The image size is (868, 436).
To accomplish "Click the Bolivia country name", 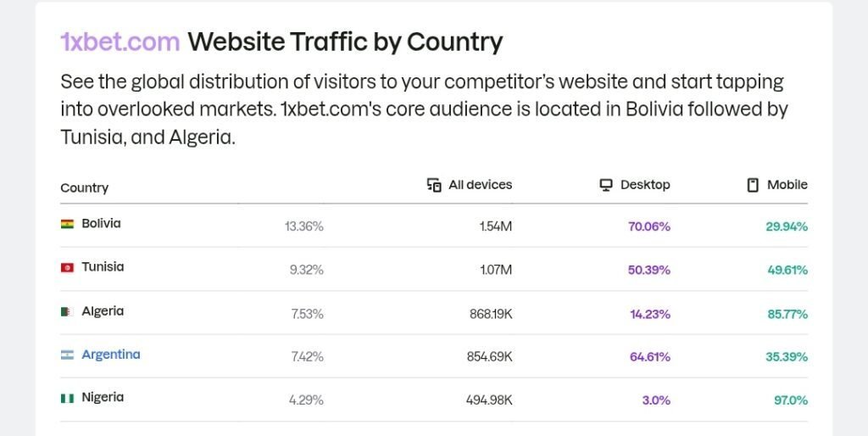I will (102, 223).
